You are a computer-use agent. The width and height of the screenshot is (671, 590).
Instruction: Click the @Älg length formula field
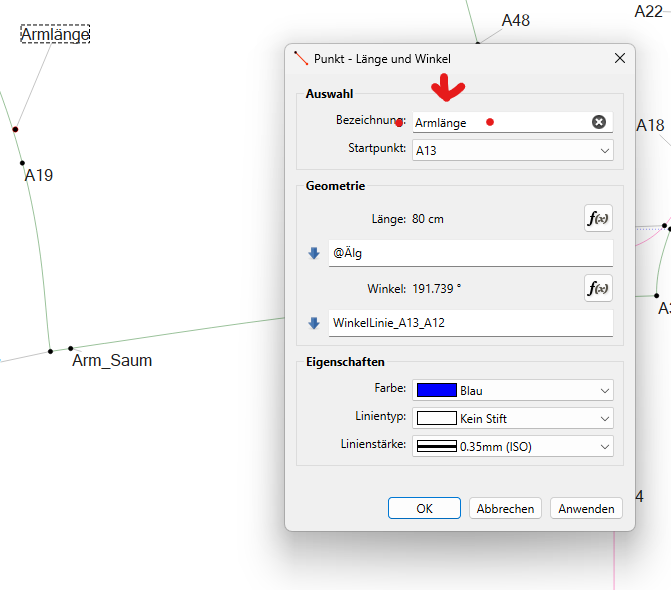470,254
